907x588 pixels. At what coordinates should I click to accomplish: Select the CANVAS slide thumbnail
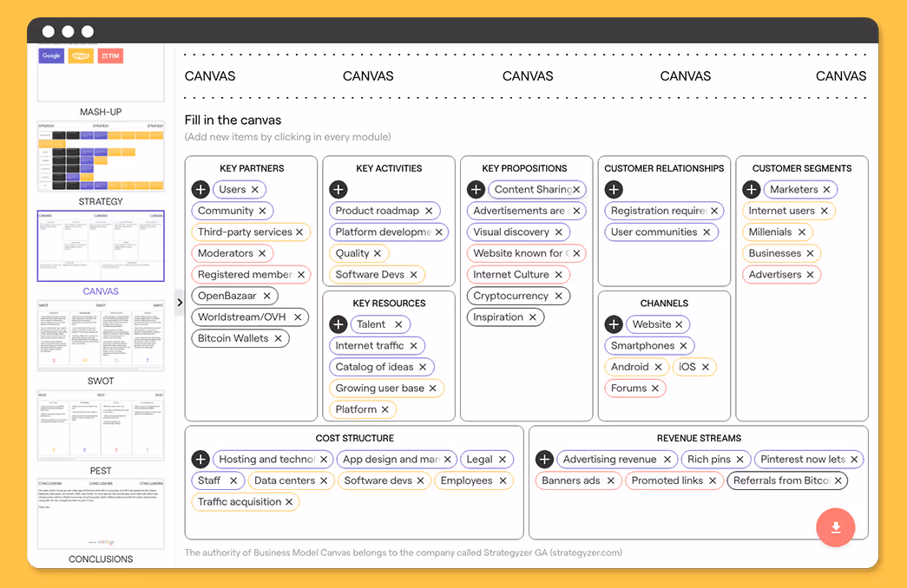(x=101, y=246)
